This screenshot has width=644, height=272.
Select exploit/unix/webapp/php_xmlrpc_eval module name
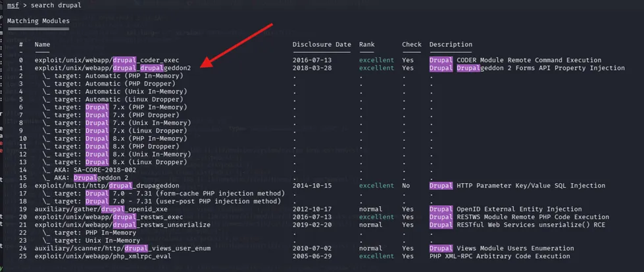point(103,256)
